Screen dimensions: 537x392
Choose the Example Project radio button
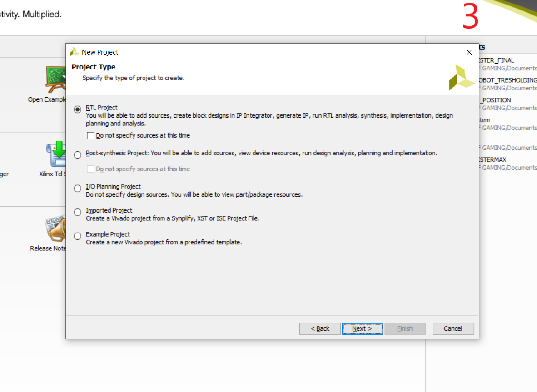click(x=78, y=236)
